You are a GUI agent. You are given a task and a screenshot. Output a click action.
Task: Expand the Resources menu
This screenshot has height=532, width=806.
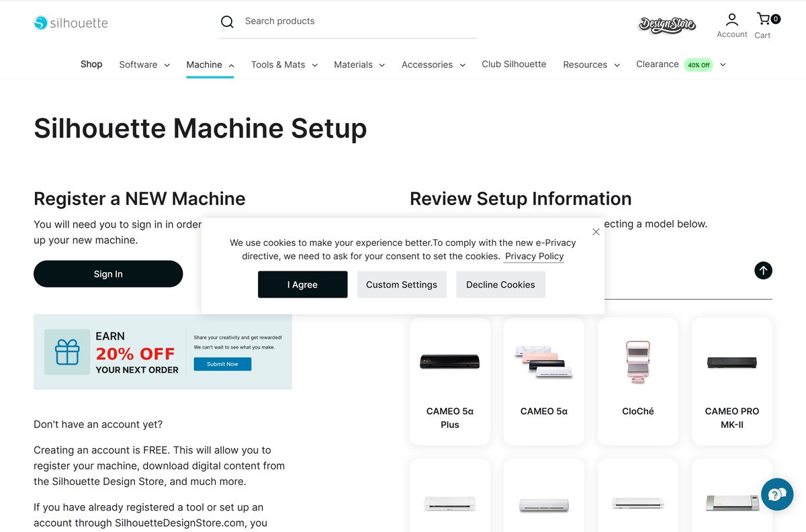(591, 64)
